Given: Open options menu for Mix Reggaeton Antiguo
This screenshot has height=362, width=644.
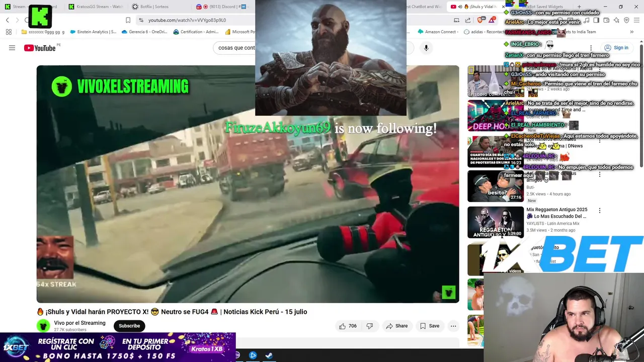Looking at the screenshot, I should [x=599, y=210].
